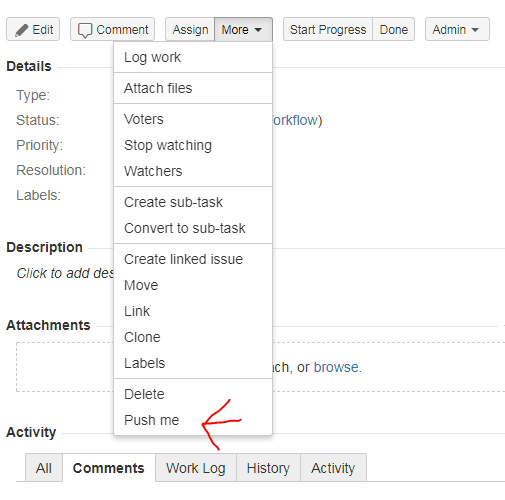Screen dimensions: 505x500
Task: Choose Attach files menu item
Action: click(193, 88)
